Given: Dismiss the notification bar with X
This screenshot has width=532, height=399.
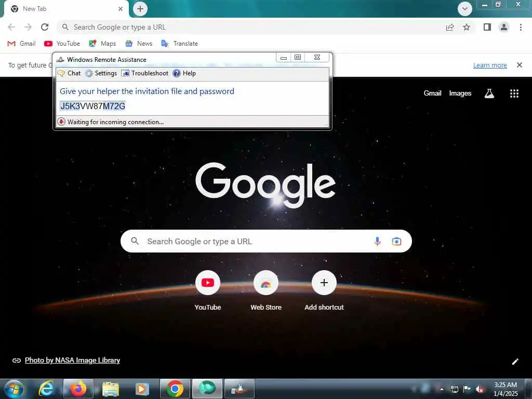Looking at the screenshot, I should (x=519, y=65).
